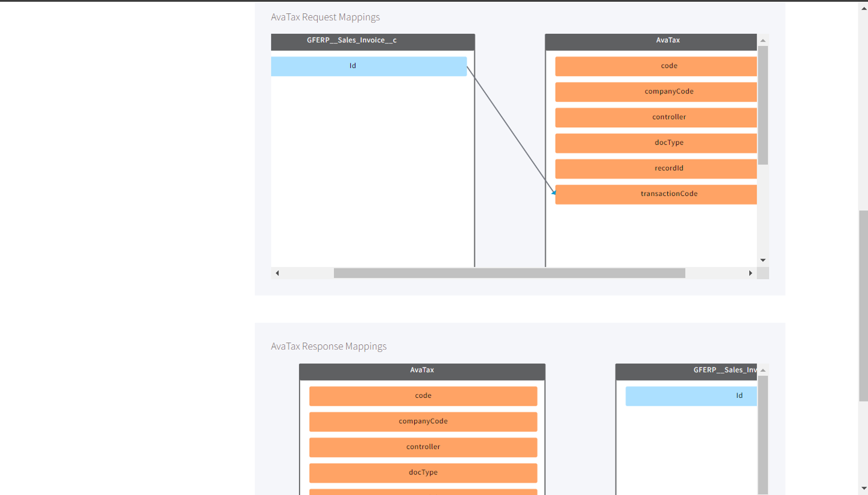Select companyCode in Response Mappings AvaTax box
Image resolution: width=868 pixels, height=495 pixels.
click(423, 421)
